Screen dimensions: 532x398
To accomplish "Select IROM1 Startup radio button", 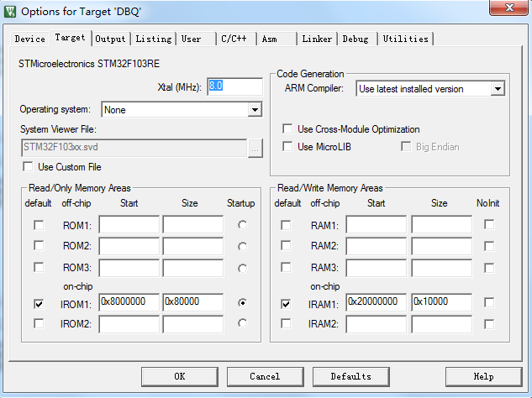I will (242, 302).
